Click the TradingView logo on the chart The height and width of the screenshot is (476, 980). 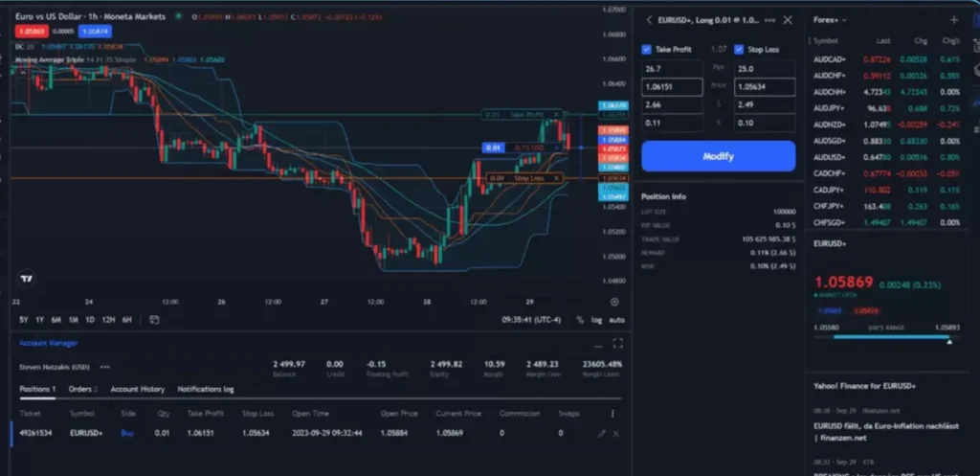[26, 279]
